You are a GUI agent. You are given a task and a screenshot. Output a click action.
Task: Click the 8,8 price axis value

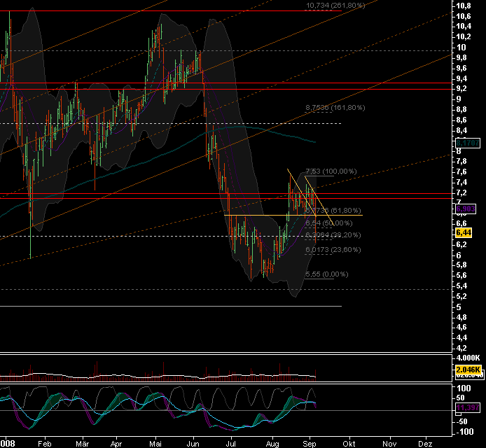pyautogui.click(x=461, y=109)
